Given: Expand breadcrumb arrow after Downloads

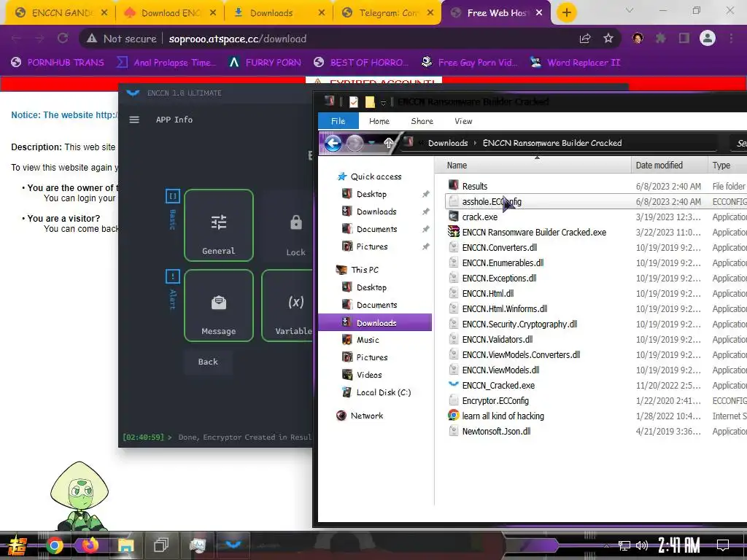Looking at the screenshot, I should 475,143.
